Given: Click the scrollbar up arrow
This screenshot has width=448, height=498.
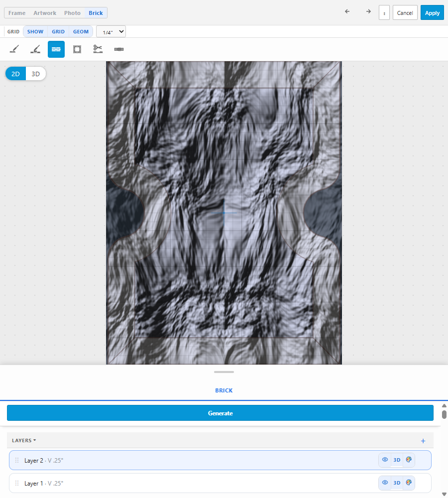Looking at the screenshot, I should 444,405.
